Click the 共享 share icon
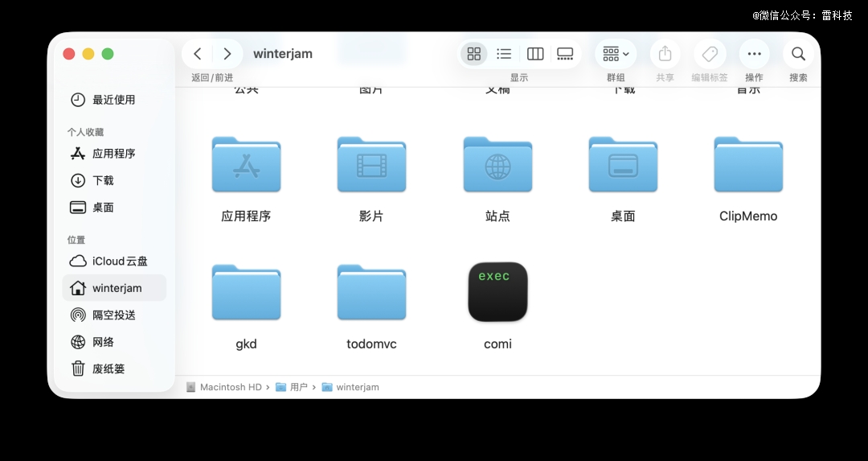The height and width of the screenshot is (461, 868). pyautogui.click(x=665, y=54)
